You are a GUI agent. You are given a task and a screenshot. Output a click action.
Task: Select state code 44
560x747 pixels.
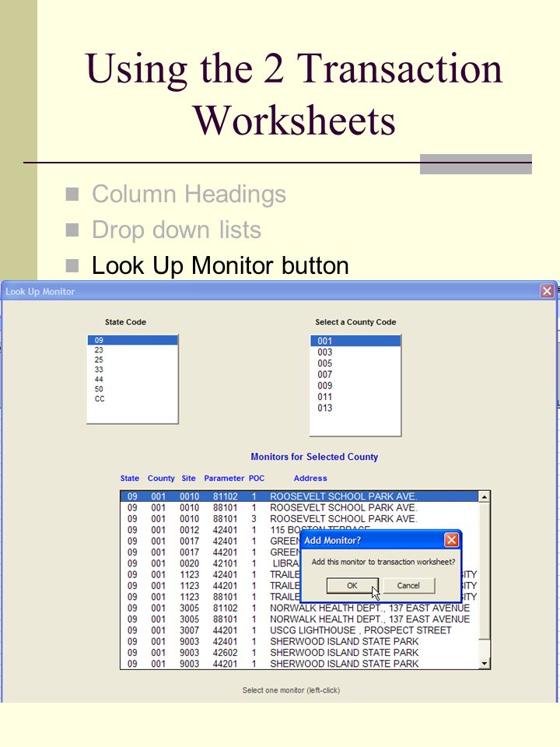pos(132,379)
